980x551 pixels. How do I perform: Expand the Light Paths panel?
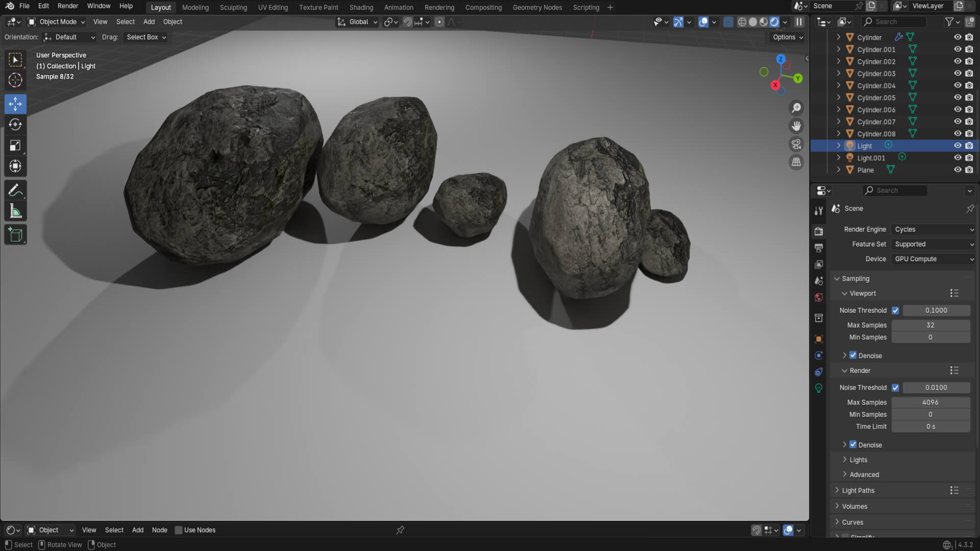pyautogui.click(x=858, y=490)
